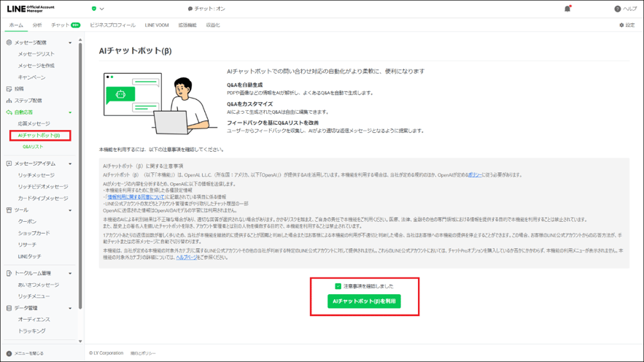Open 規約とポリシー footer link

click(143, 353)
